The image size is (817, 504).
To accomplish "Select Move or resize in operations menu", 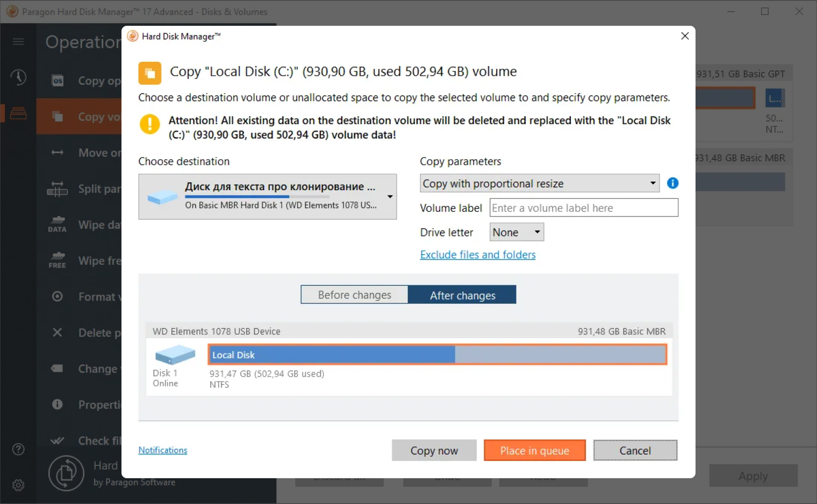I will (x=79, y=153).
